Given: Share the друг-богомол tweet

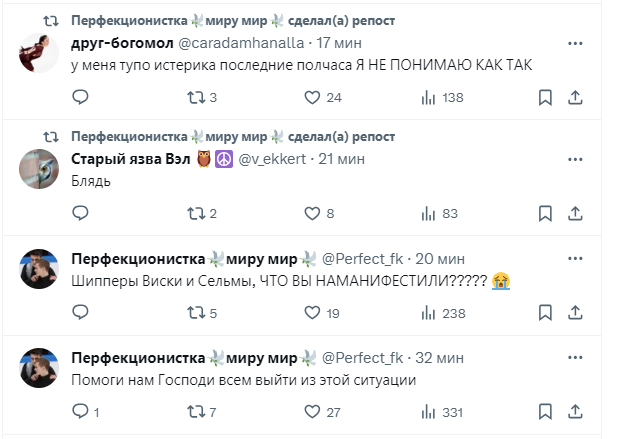Looking at the screenshot, I should pos(575,97).
